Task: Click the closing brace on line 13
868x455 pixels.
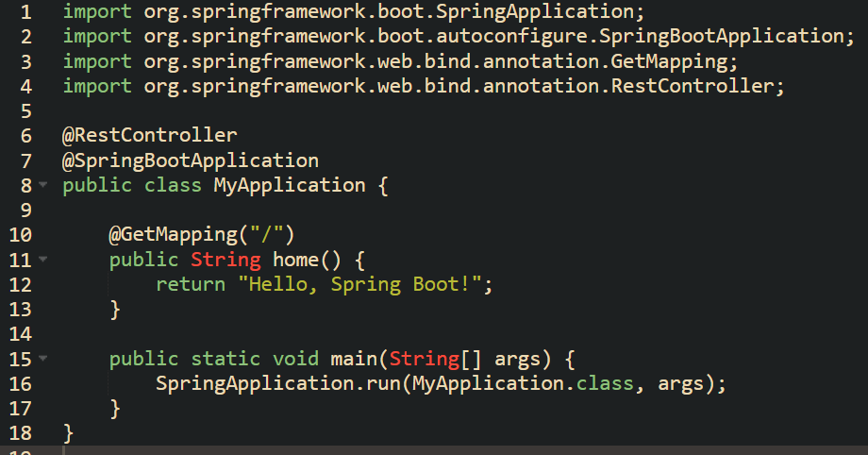Action: click(x=115, y=310)
